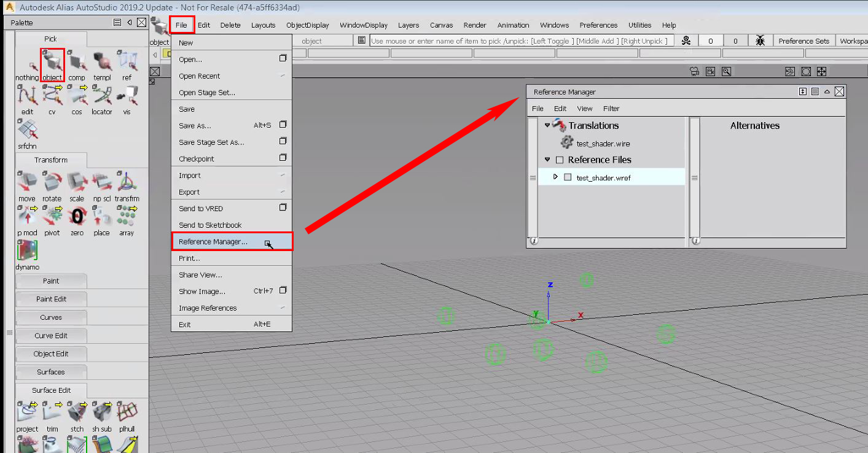Collapse the Surface Edit shelf tab
The image size is (868, 453).
[51, 390]
